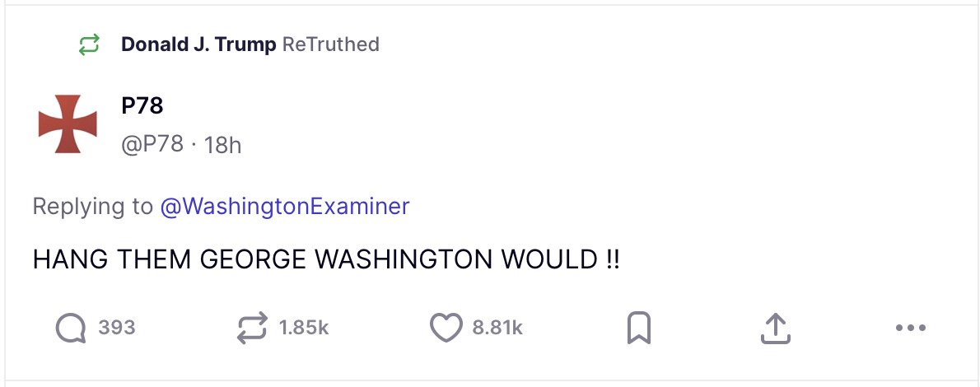Open the three-dot more options menu

coord(910,329)
